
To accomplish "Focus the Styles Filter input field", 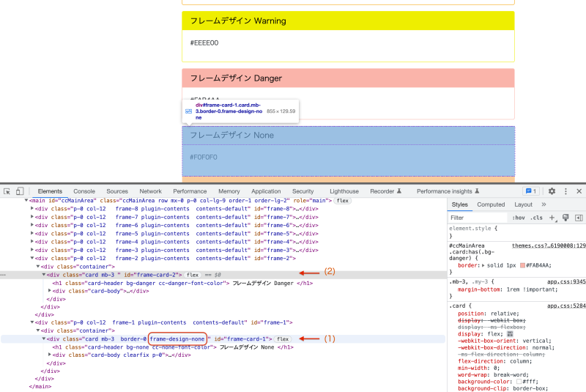I will 478,218.
